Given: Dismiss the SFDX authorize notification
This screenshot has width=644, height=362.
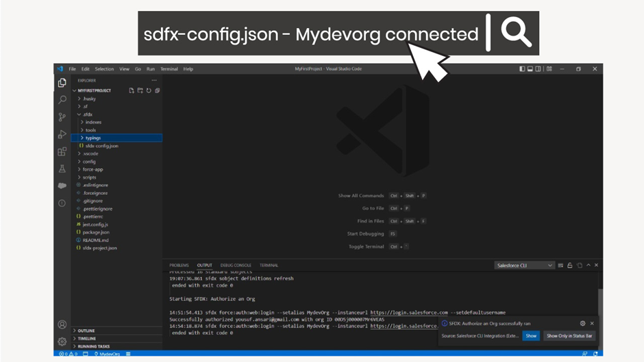Looking at the screenshot, I should point(592,324).
